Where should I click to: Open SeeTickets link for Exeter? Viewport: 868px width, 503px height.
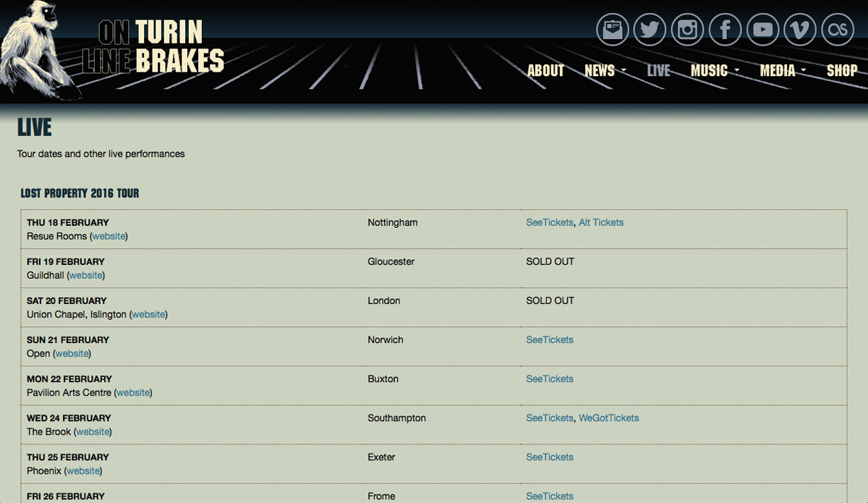coord(550,457)
